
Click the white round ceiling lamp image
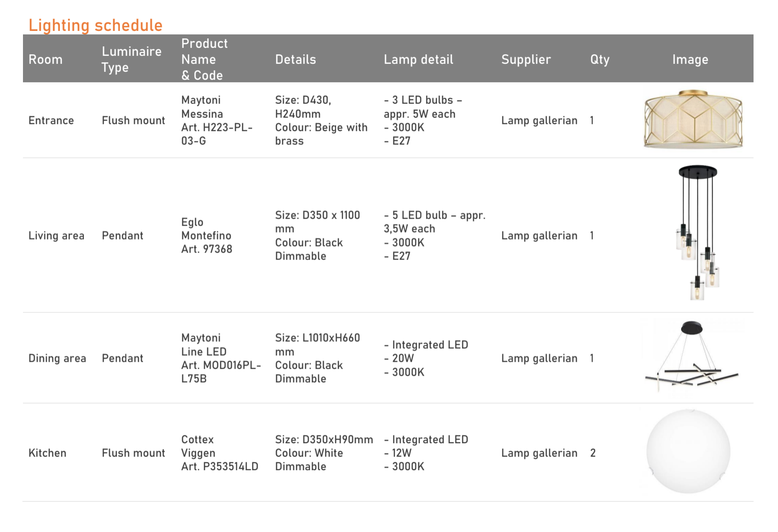click(688, 452)
